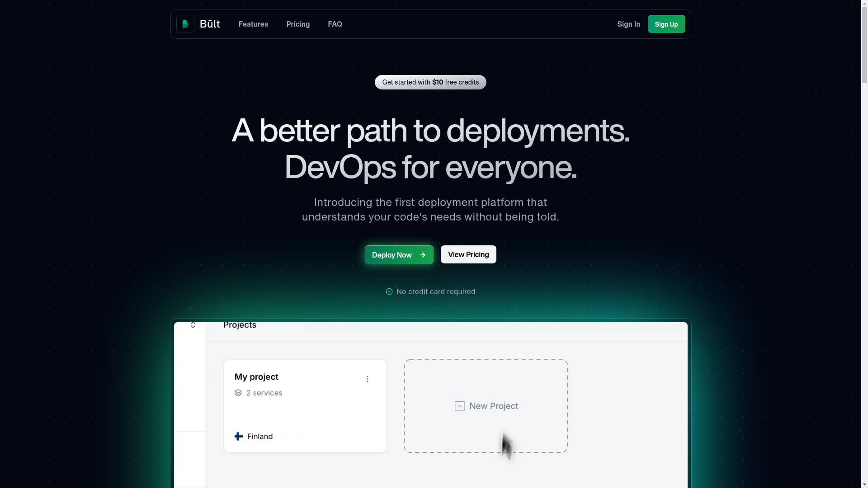Open the Pricing menu item
868x488 pixels.
tap(298, 24)
